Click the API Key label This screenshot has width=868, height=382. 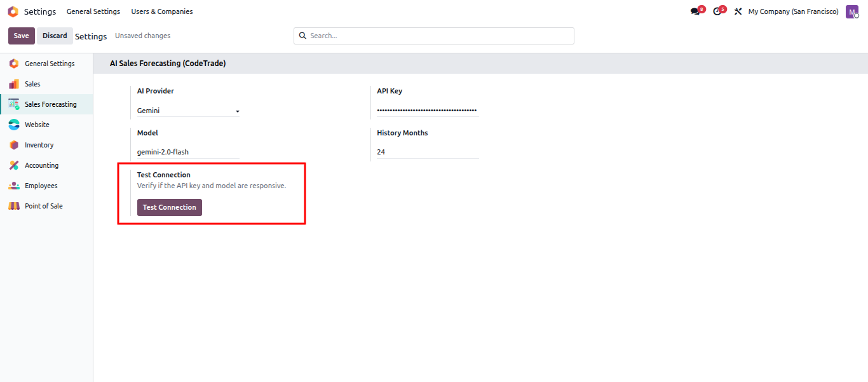(390, 91)
